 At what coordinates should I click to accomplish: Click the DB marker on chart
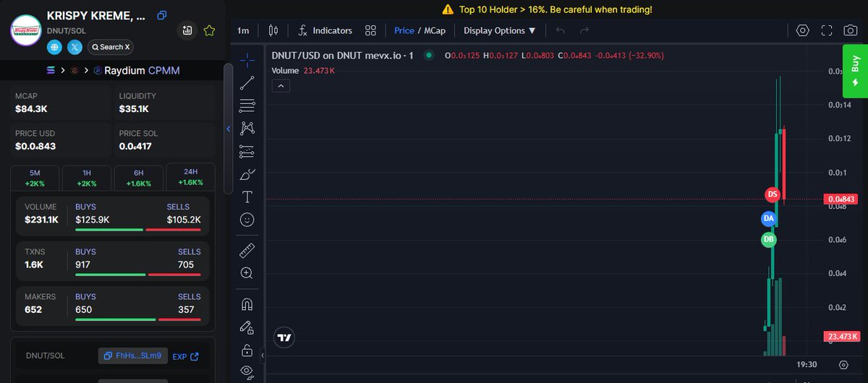[x=769, y=239]
